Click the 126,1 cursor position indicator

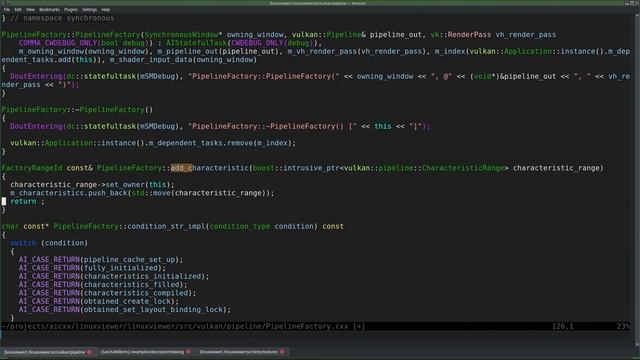[x=562, y=326]
